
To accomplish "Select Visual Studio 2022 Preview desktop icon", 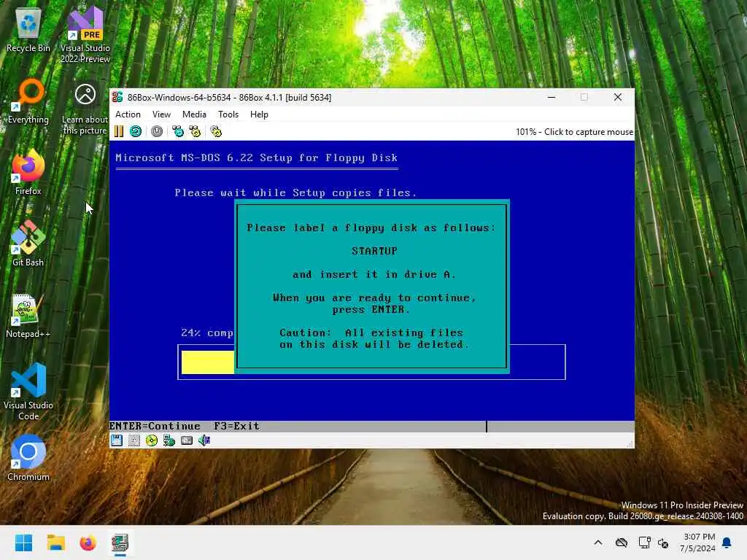I will 85,35.
